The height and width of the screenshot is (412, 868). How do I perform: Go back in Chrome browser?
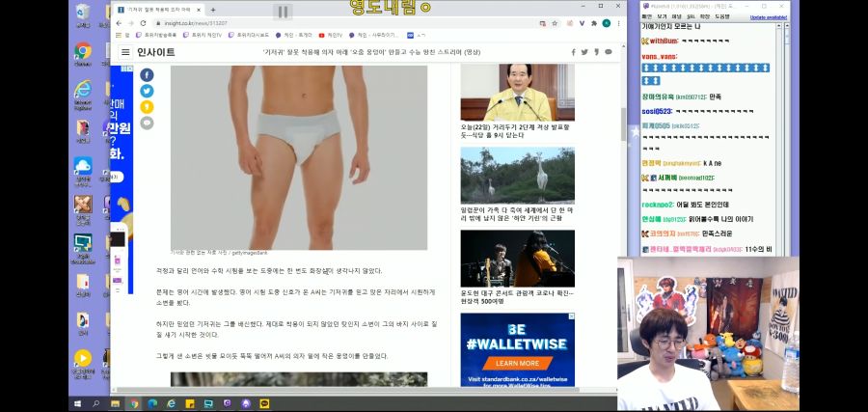pyautogui.click(x=119, y=23)
